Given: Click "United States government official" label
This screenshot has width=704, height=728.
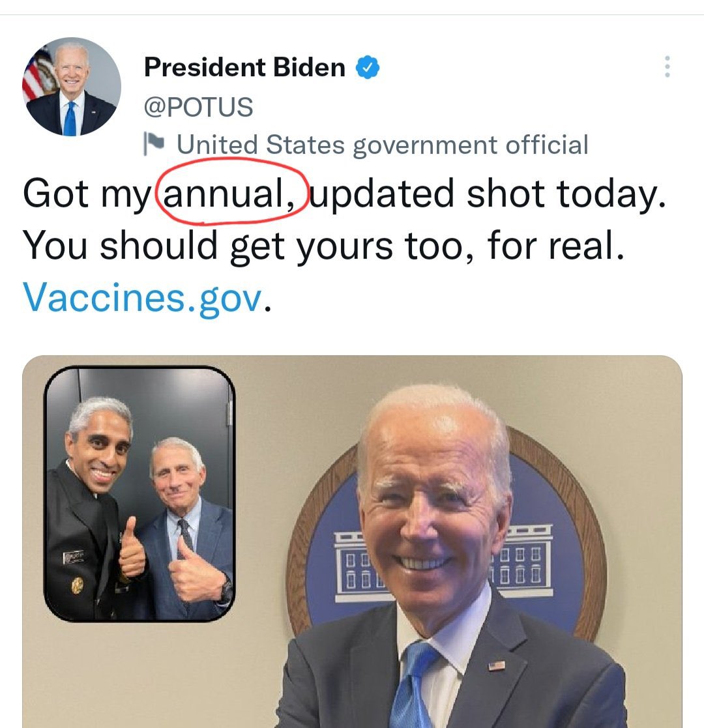Looking at the screenshot, I should click(382, 145).
